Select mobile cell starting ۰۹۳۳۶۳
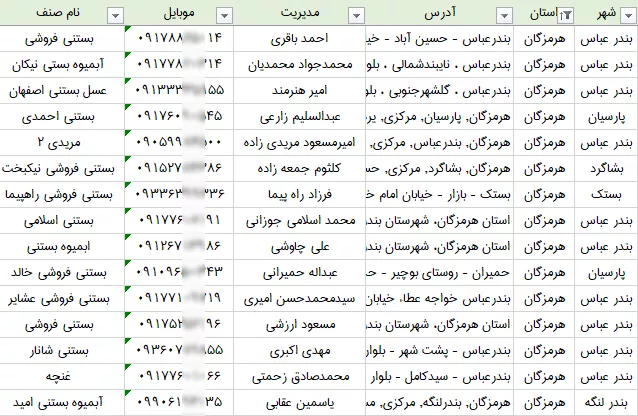The image size is (638, 416). (x=179, y=195)
